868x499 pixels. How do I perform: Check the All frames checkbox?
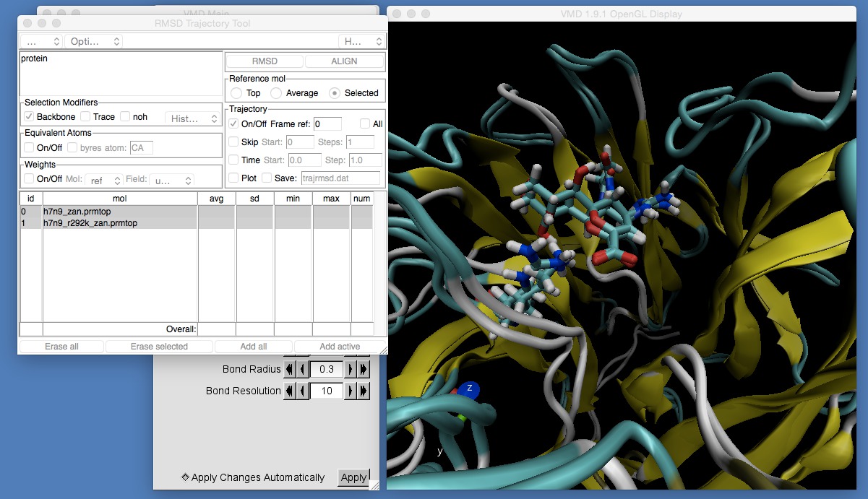coord(365,123)
